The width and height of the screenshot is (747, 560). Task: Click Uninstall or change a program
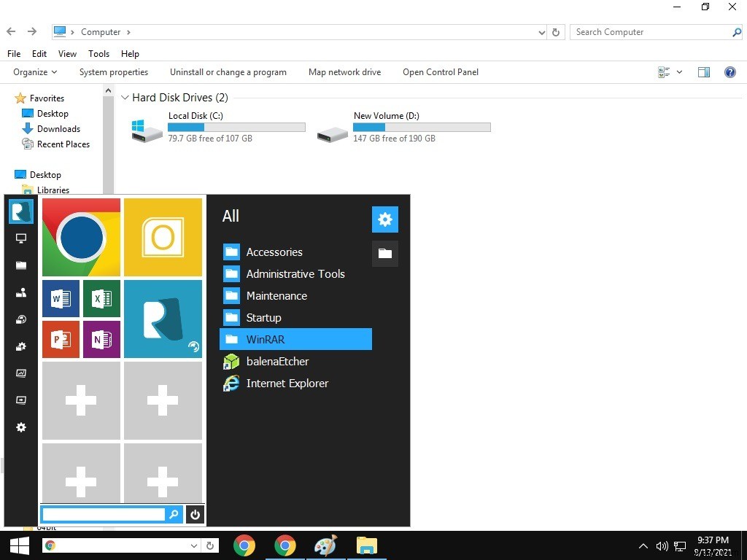click(x=228, y=72)
